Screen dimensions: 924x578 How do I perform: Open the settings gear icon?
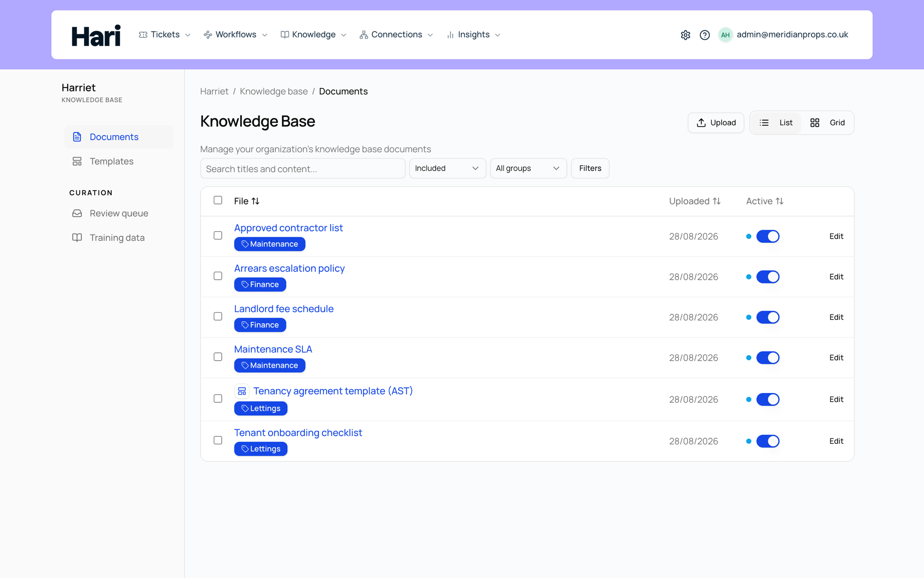685,35
